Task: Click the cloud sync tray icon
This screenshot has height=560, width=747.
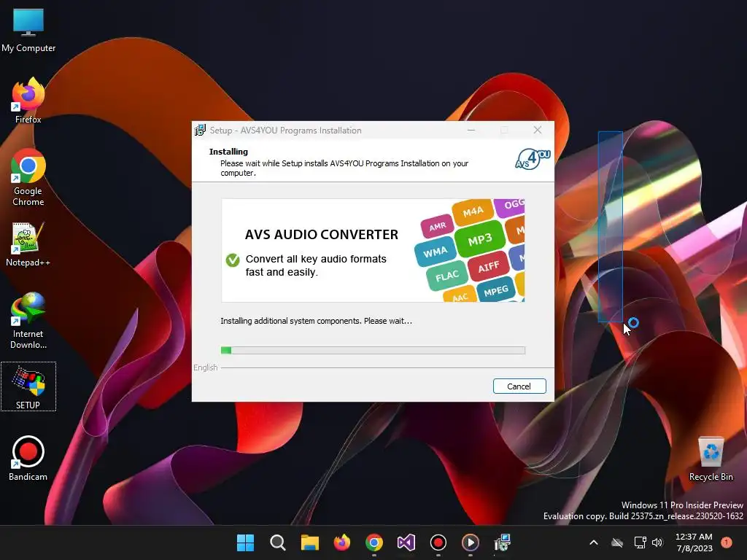Action: tap(617, 542)
